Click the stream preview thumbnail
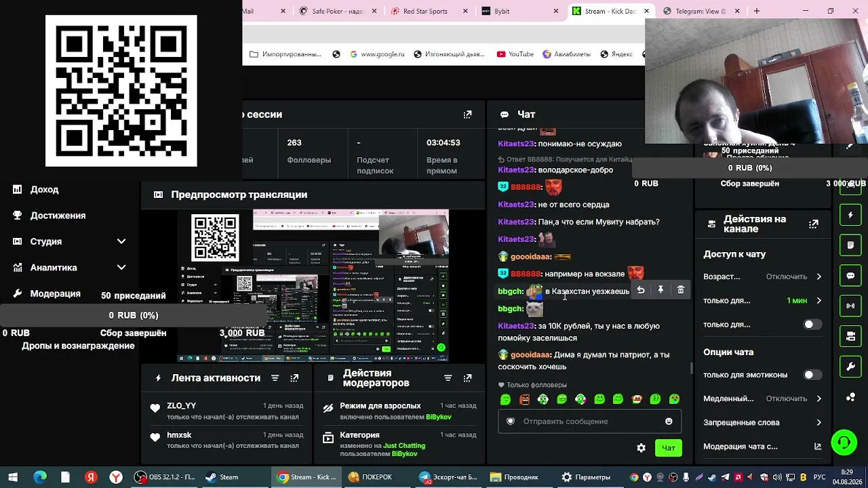 click(313, 285)
